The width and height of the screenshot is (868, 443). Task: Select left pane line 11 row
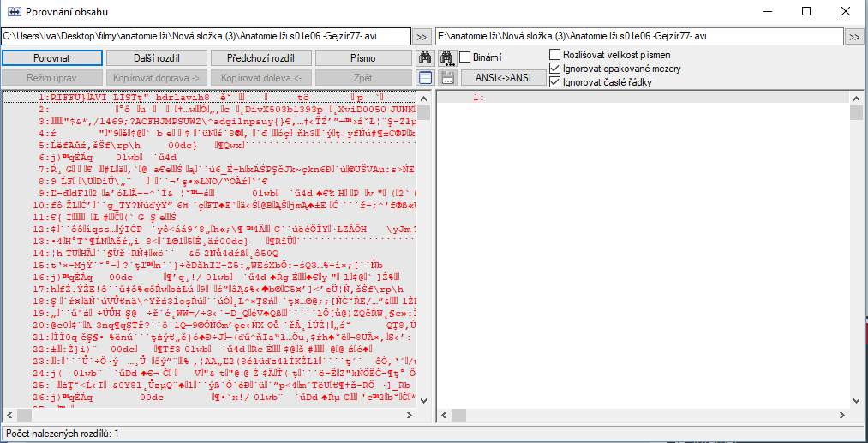209,217
